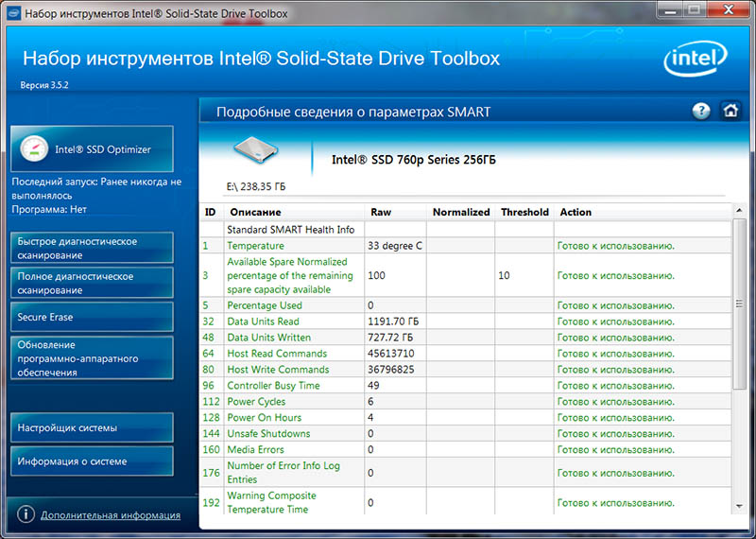This screenshot has height=539, width=756.
Task: Go to the home screen icon
Action: [x=730, y=111]
